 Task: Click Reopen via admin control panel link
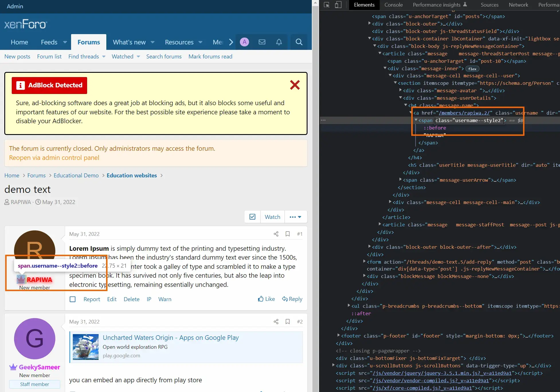coord(54,158)
